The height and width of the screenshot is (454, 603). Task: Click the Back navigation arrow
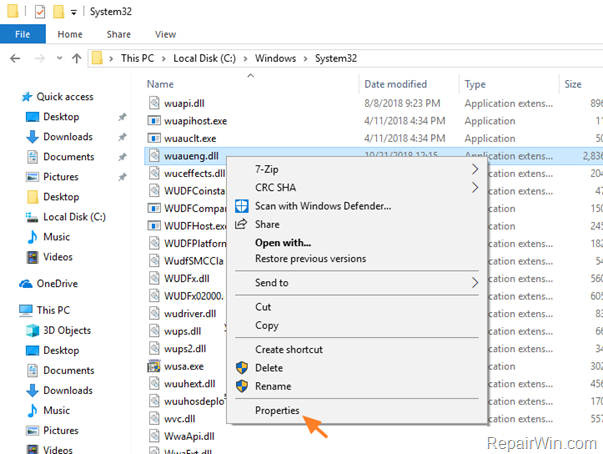15,58
